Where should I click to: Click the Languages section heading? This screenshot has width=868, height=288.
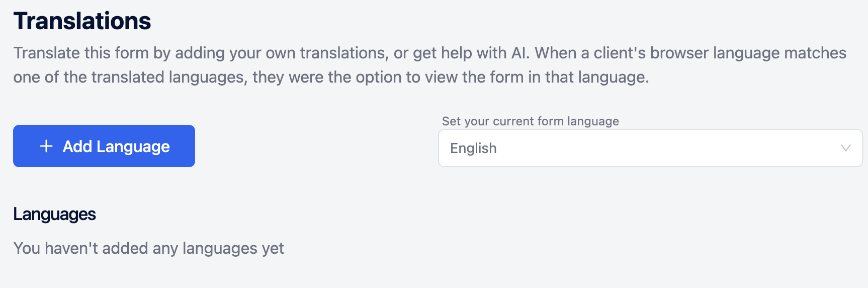click(x=54, y=214)
